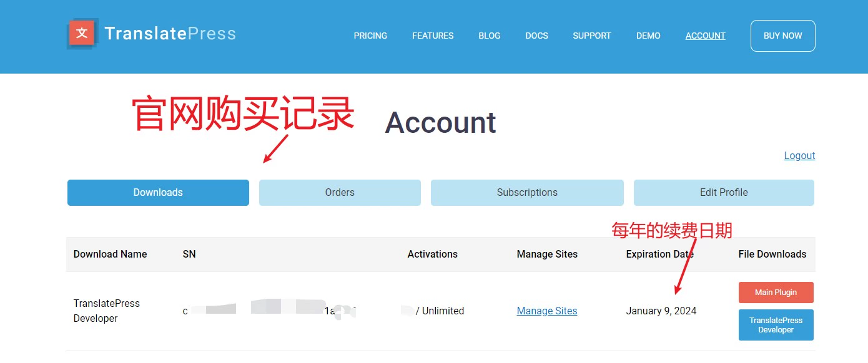
Task: Open the FEATURES menu item
Action: click(433, 36)
